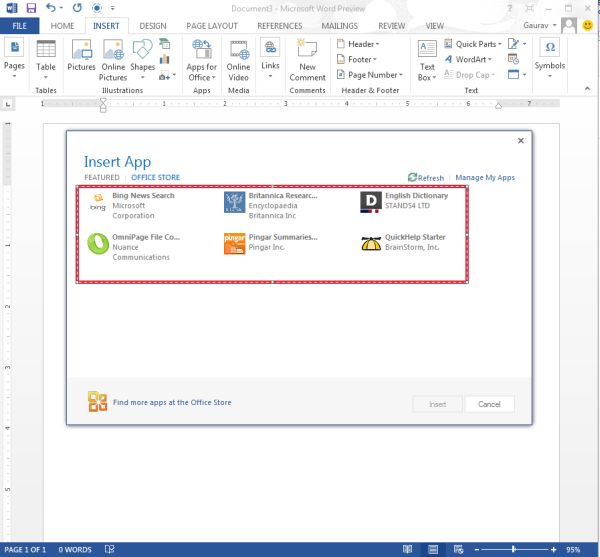Switch to the PAGE LAYOUT tab
This screenshot has height=557, width=600.
(x=212, y=26)
